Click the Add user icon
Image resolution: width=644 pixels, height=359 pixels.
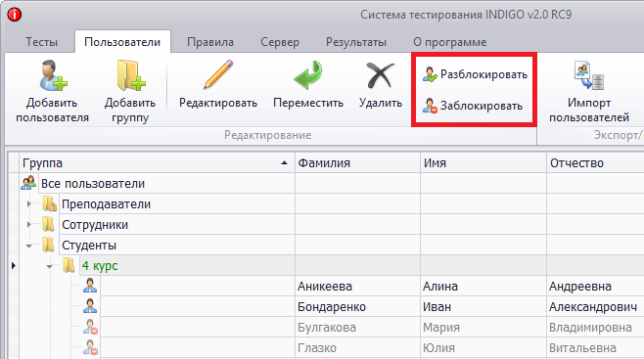53,75
